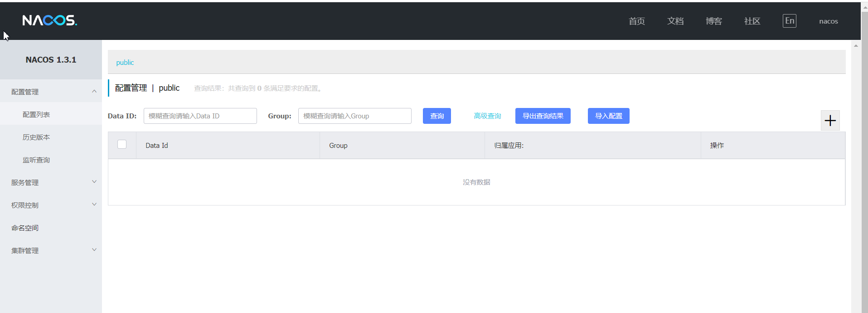Open 社区 in the top navigation
868x313 pixels.
pos(752,21)
